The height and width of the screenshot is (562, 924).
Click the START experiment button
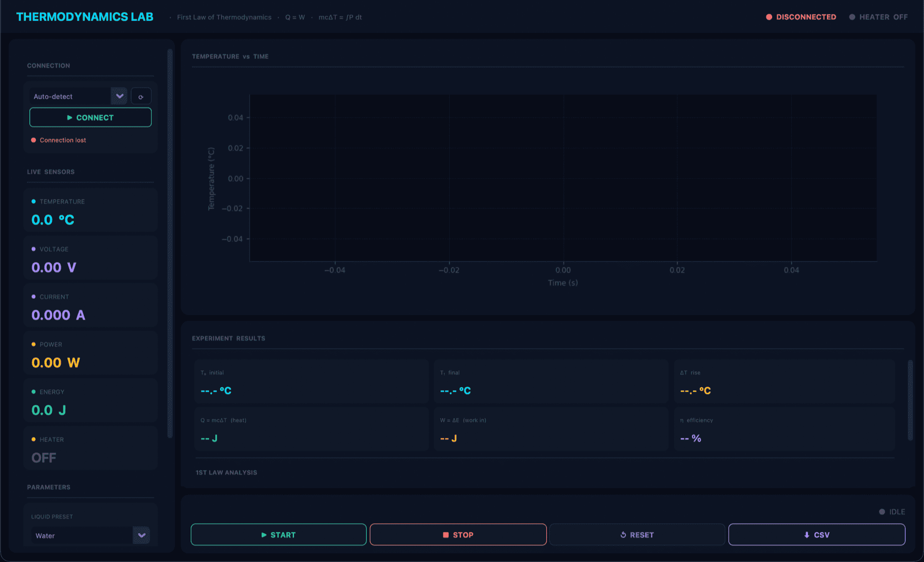[x=278, y=535]
